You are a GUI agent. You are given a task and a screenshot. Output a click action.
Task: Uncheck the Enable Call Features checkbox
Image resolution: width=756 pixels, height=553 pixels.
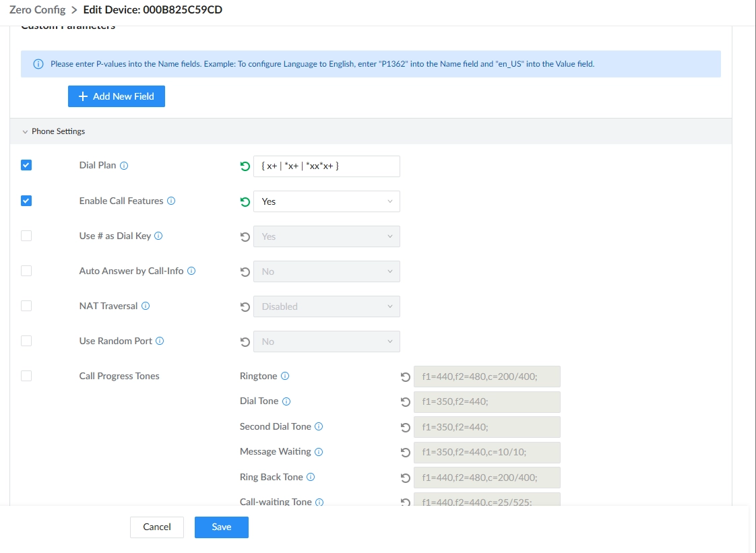(x=26, y=201)
